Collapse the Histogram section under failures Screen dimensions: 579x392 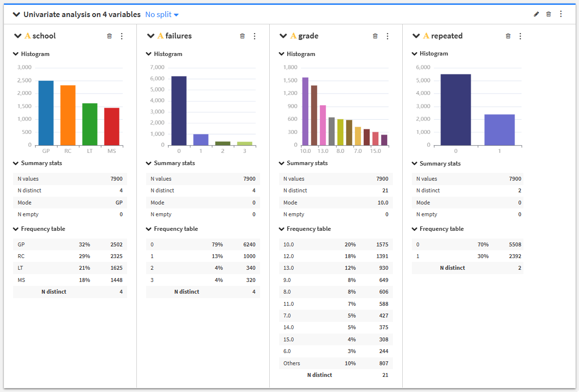(x=149, y=54)
